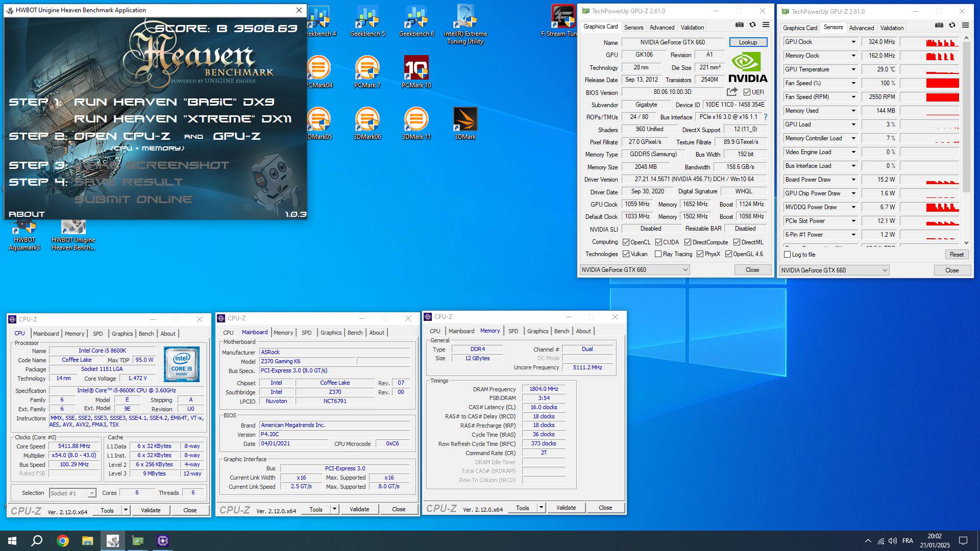The image size is (980, 551).
Task: Launch 3DMark 11 desktop shortcut
Action: (416, 123)
